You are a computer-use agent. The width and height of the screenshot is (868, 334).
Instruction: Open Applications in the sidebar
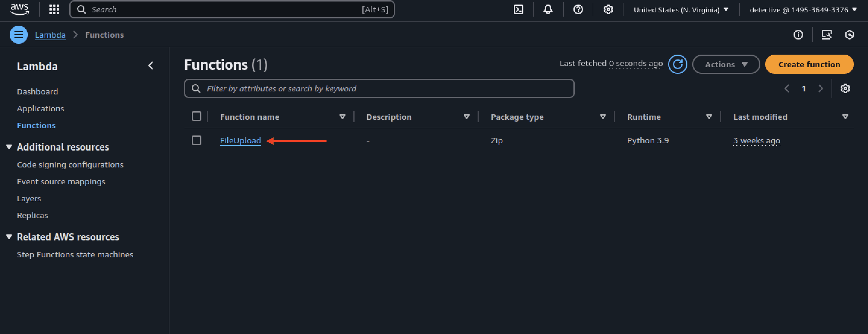pyautogui.click(x=40, y=108)
